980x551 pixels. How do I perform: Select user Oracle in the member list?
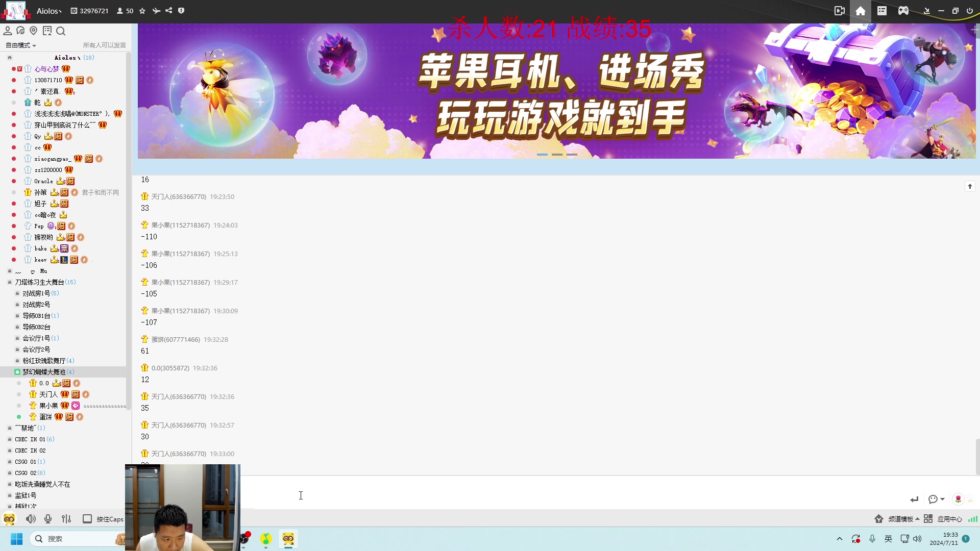point(43,181)
